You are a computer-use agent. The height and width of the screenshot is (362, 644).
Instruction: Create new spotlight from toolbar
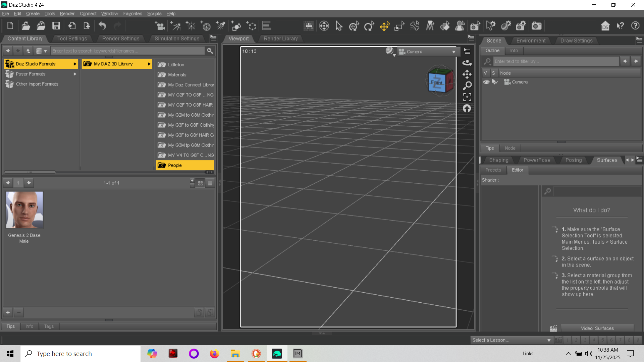click(x=220, y=26)
